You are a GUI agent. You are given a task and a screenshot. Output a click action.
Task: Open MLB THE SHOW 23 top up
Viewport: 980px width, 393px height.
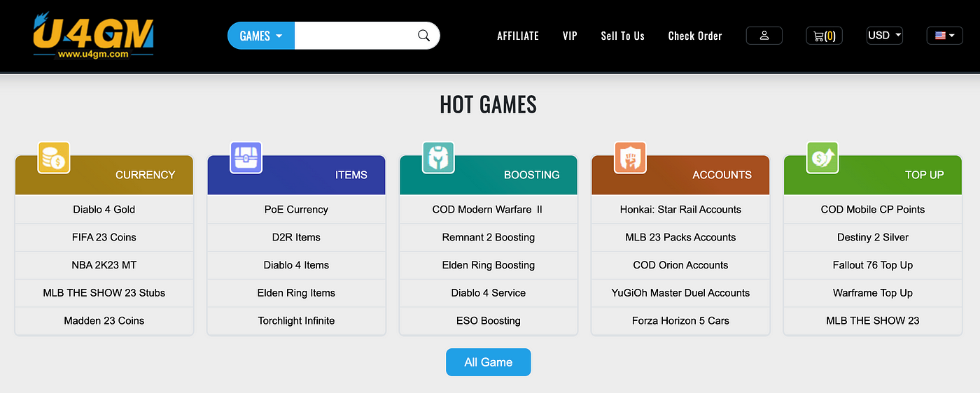pyautogui.click(x=873, y=321)
